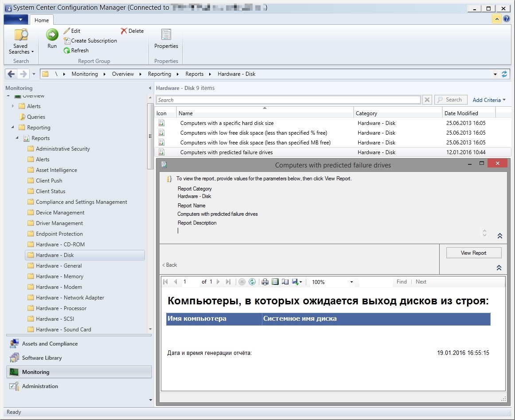
Task: Refresh the report viewer
Action: click(252, 282)
